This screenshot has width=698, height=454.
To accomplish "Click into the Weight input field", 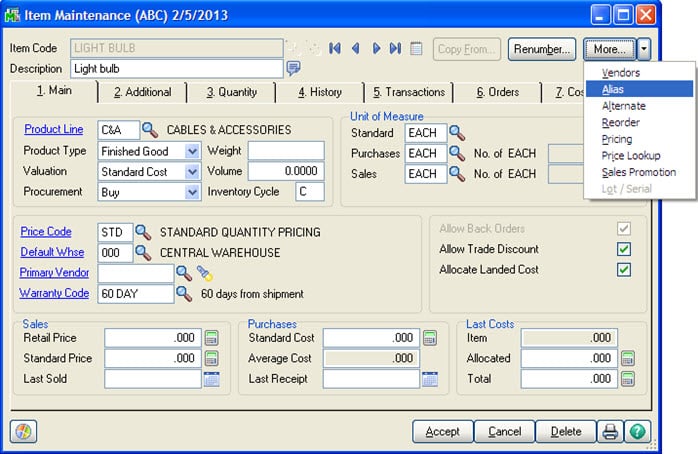I will coord(286,151).
